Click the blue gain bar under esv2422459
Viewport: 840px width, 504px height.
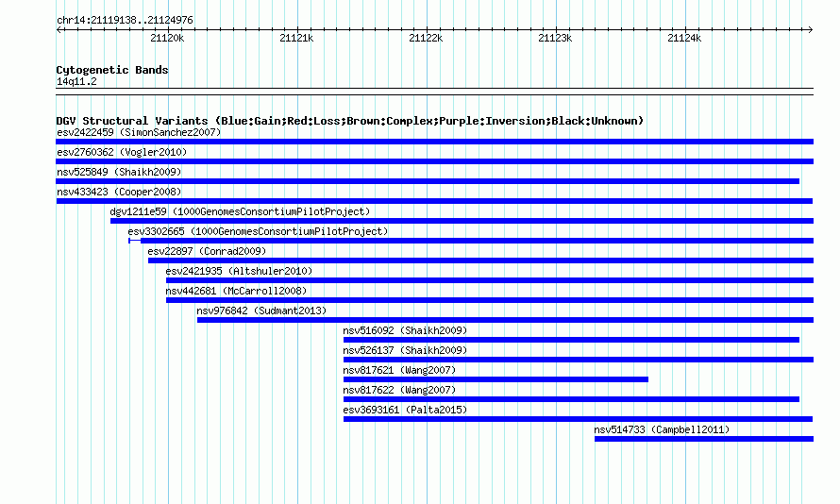click(434, 142)
